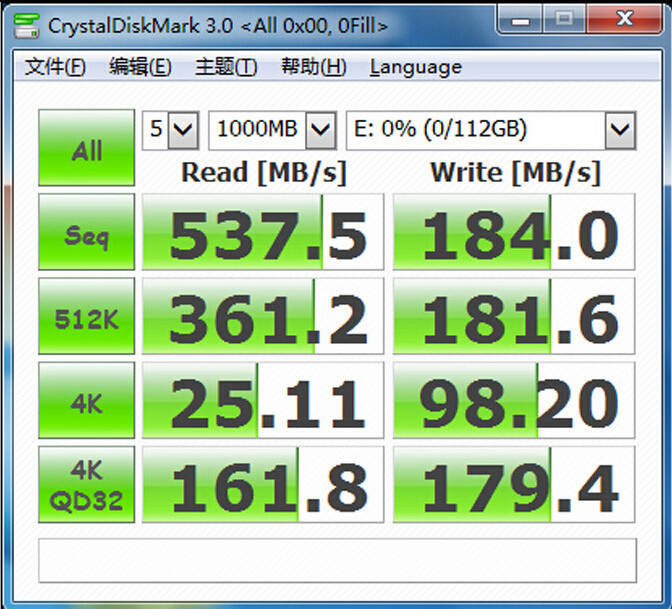
Task: Click the Seq write result 184.0
Action: pos(514,232)
